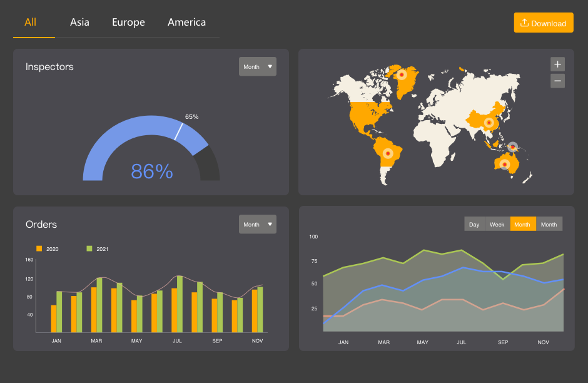Click the MAR label under area chart
Image resolution: width=588 pixels, height=383 pixels.
383,342
